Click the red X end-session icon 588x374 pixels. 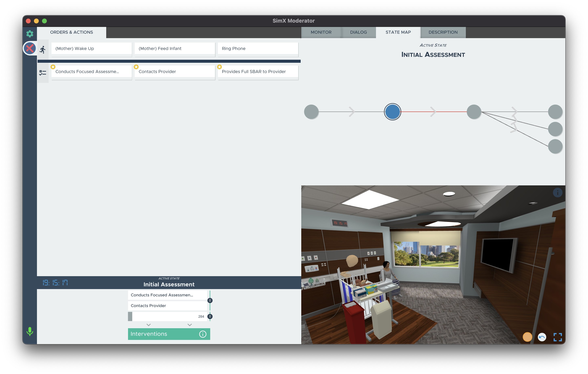30,48
